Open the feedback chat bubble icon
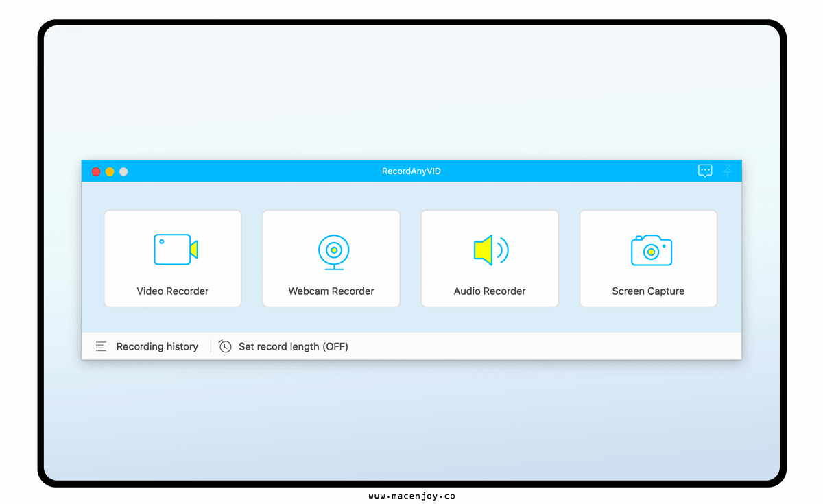 pyautogui.click(x=705, y=171)
